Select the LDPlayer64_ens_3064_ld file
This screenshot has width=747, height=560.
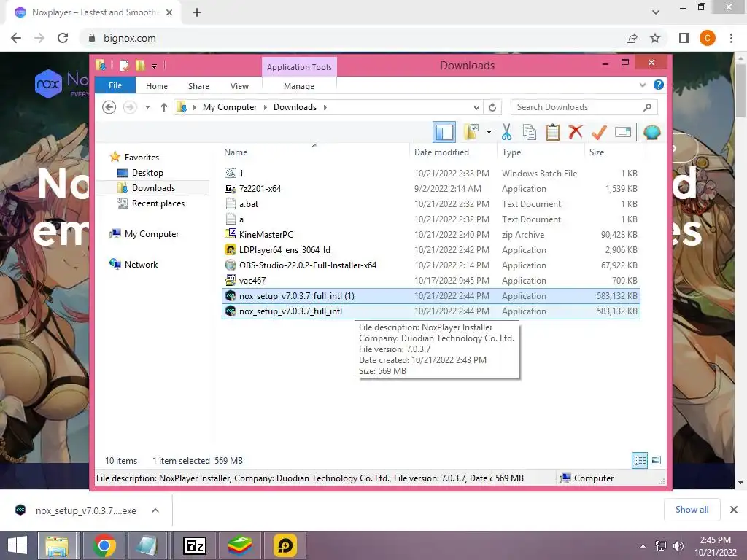430,250
